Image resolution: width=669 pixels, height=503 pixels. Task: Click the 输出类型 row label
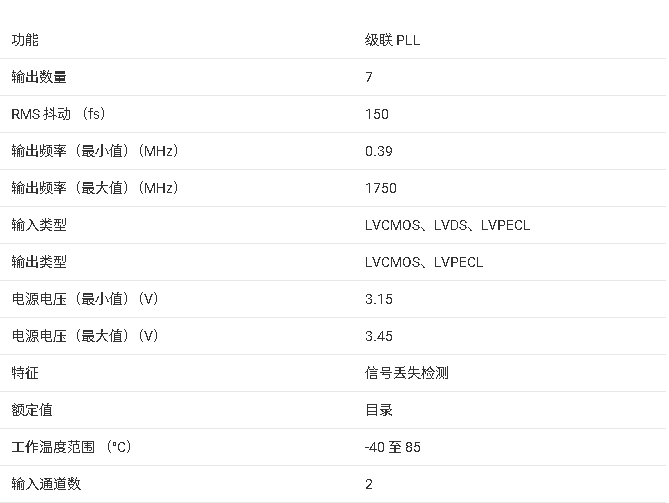click(x=39, y=262)
